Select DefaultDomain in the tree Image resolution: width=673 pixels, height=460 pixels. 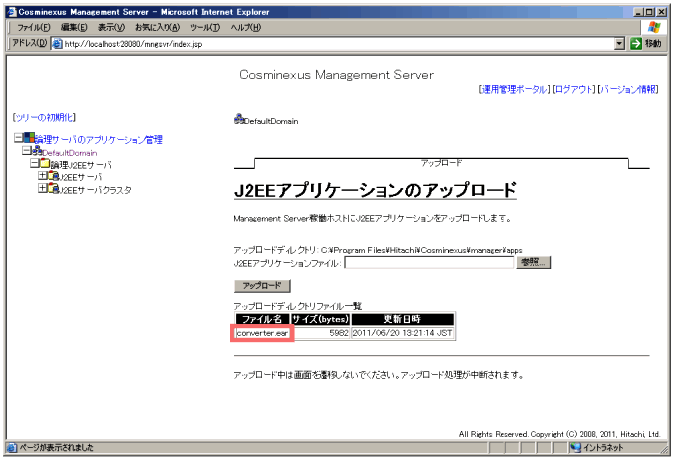coord(70,153)
